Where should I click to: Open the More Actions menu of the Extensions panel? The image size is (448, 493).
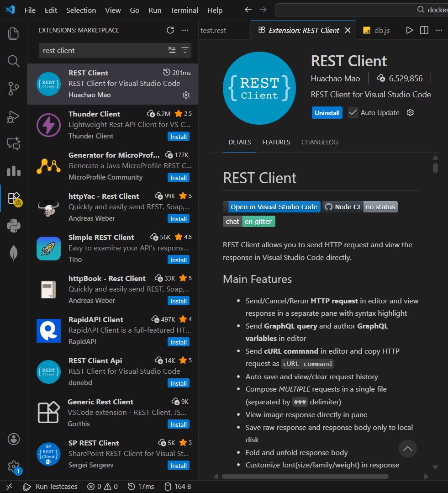[184, 30]
